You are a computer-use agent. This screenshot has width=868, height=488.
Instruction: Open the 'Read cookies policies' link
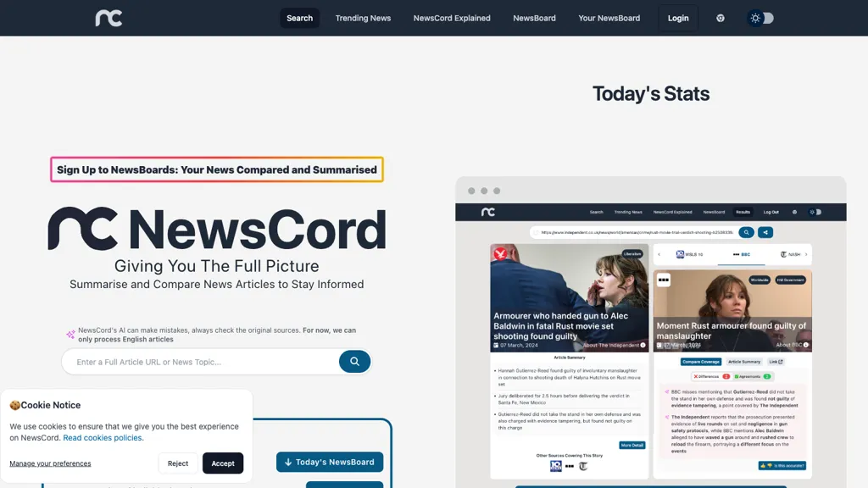pos(103,438)
